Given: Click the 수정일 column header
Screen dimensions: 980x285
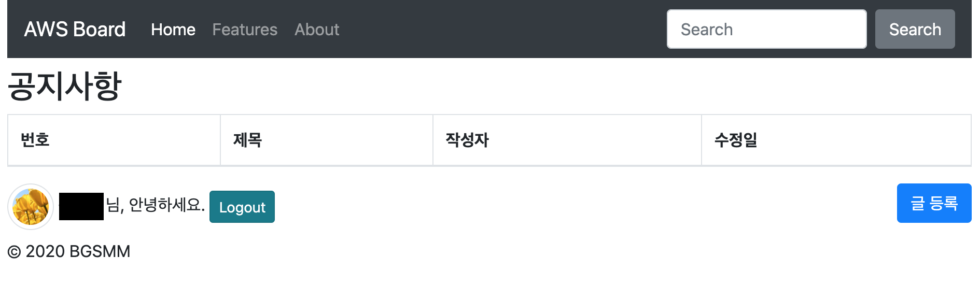Looking at the screenshot, I should [736, 140].
